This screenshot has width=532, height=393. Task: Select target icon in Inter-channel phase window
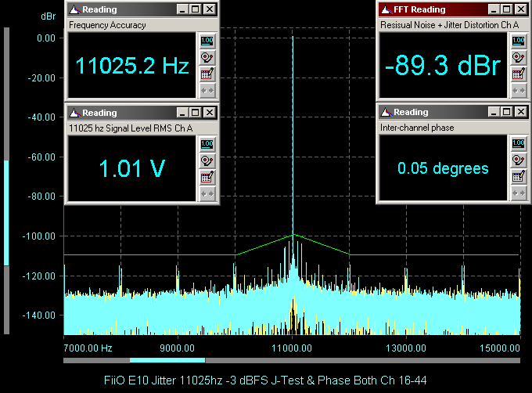coord(517,160)
